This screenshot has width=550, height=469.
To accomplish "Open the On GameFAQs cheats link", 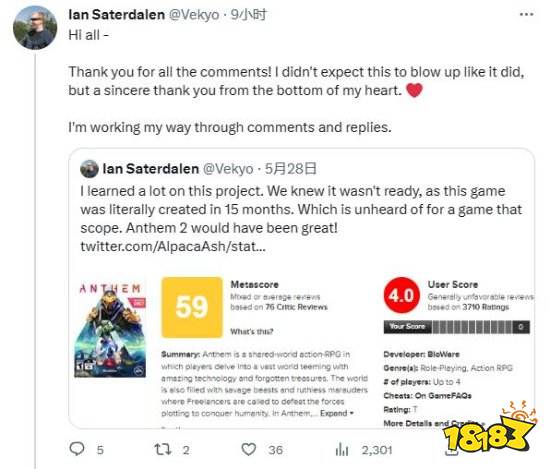I will coord(443,396).
